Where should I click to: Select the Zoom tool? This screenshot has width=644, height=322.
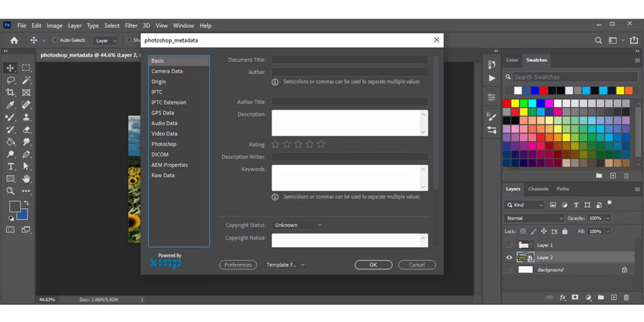pyautogui.click(x=10, y=191)
